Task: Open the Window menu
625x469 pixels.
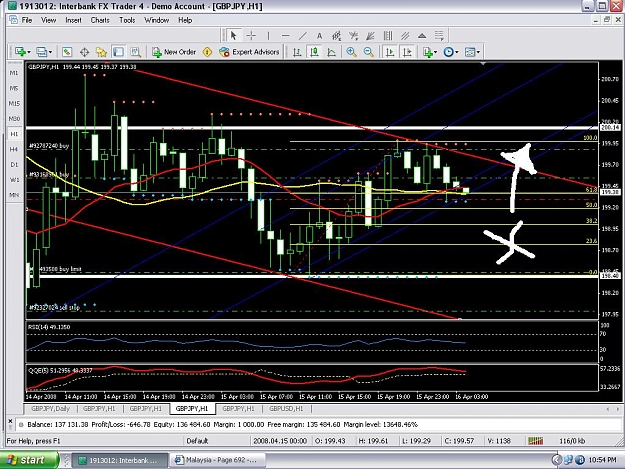Action: [x=157, y=20]
